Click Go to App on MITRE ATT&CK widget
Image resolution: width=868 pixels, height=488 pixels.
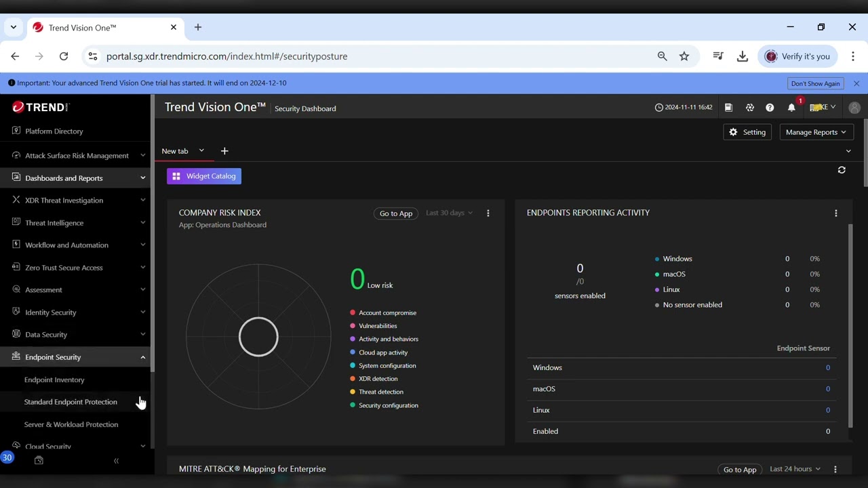740,470
